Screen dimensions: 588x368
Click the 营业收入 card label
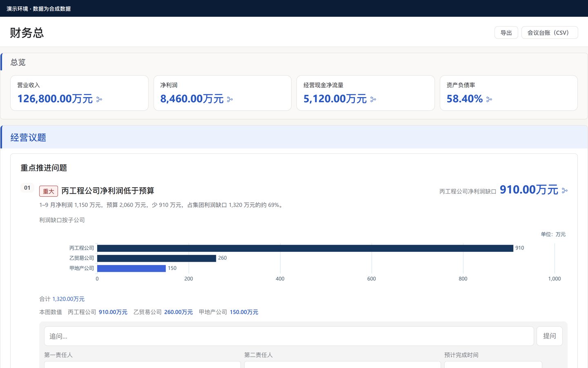click(29, 85)
